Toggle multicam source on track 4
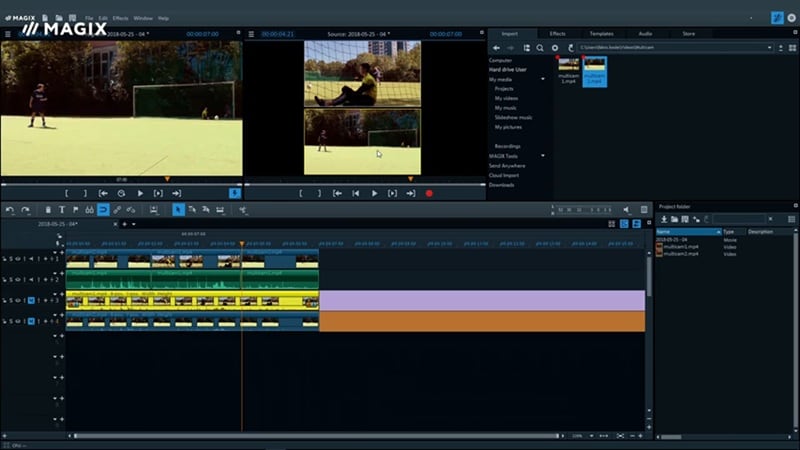Viewport: 800px width, 450px height. click(x=31, y=321)
